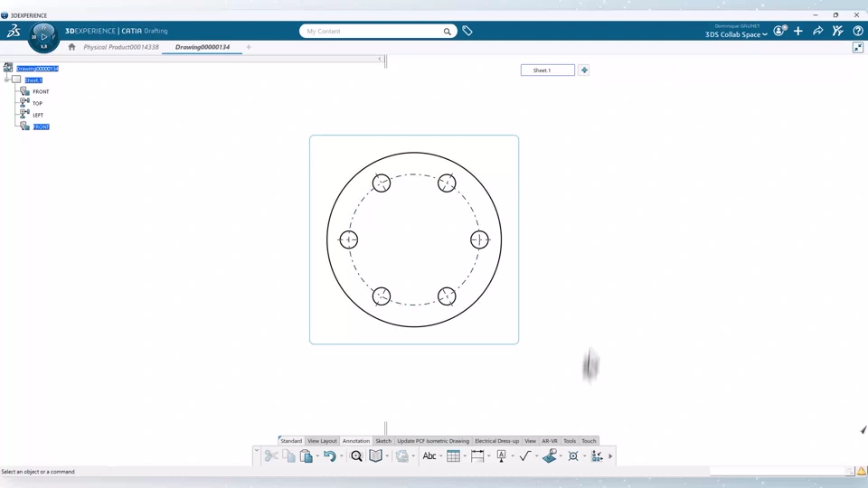Screen dimensions: 868x488
Task: Open the dropdown arrow next to Paste
Action: [x=317, y=456]
